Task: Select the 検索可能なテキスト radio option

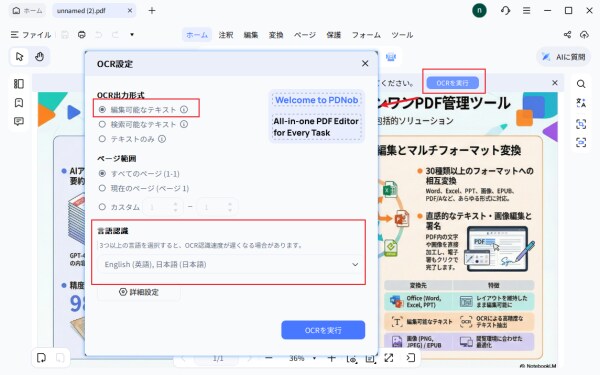Action: coord(102,124)
